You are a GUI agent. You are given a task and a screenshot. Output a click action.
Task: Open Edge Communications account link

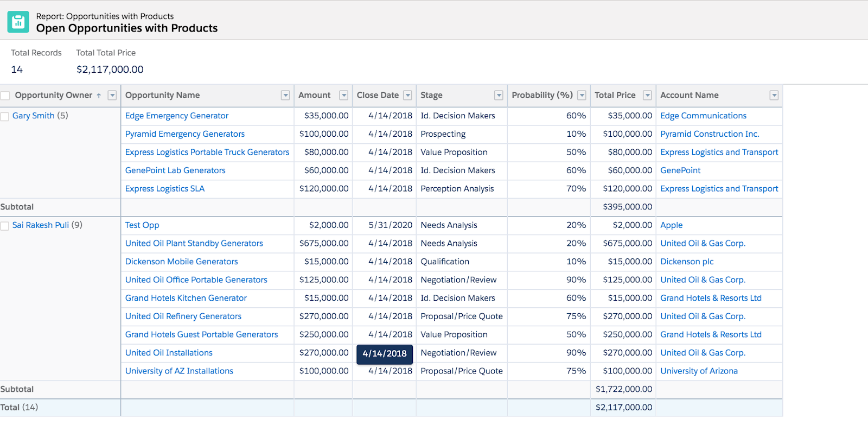(x=704, y=116)
